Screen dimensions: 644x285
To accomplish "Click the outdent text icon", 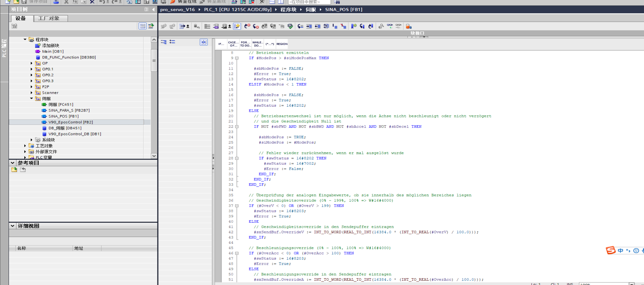I will [317, 26].
